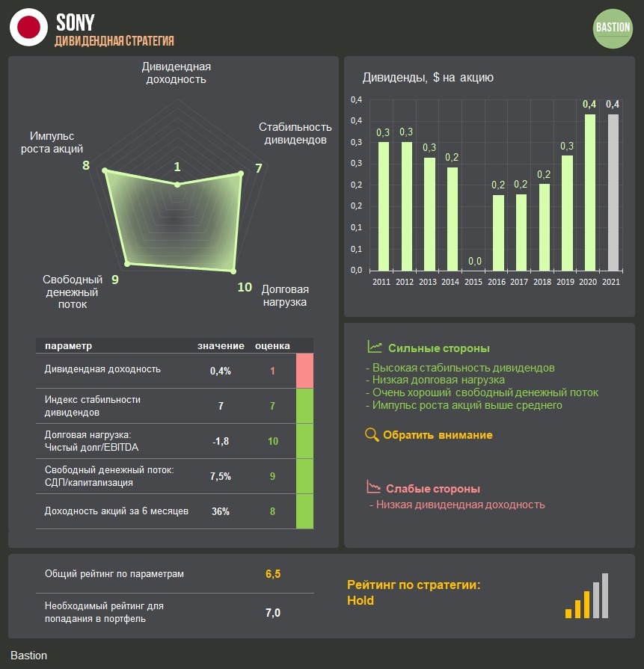Image resolution: width=644 pixels, height=669 pixels.
Task: Select the 2011 bar in the dividends chart
Action: [x=384, y=206]
